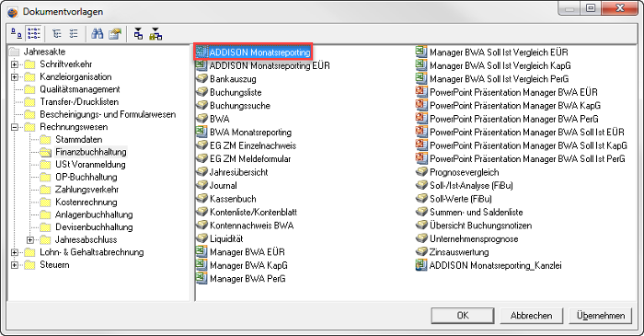Select EG ZM Meldeformular template
This screenshot has height=336, width=644.
click(250, 158)
